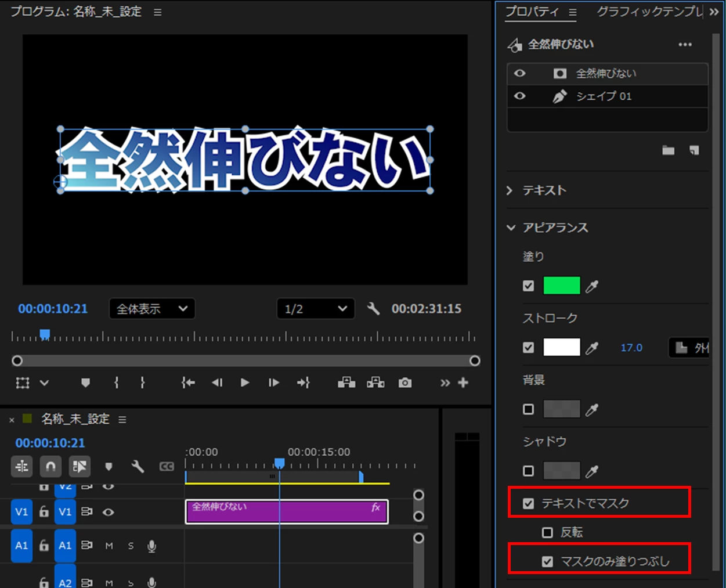Click the Add Marker icon in Program monitor
726x588 pixels.
85,383
